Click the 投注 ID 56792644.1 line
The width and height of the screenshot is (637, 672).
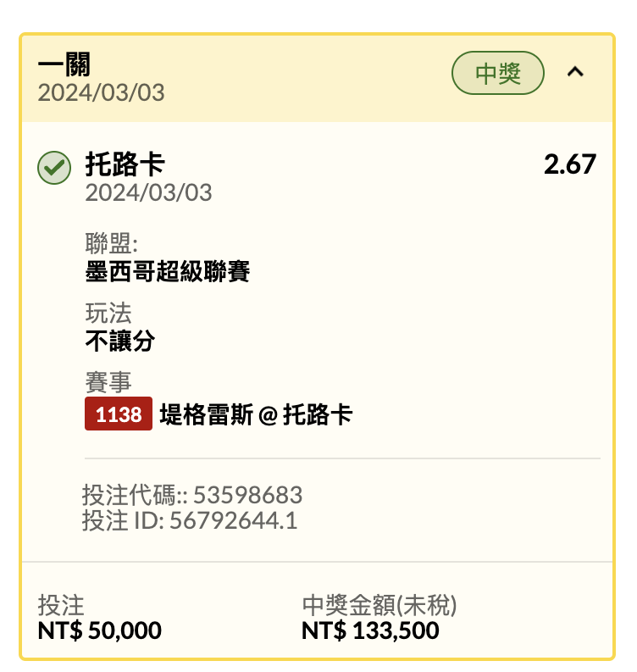click(x=190, y=520)
